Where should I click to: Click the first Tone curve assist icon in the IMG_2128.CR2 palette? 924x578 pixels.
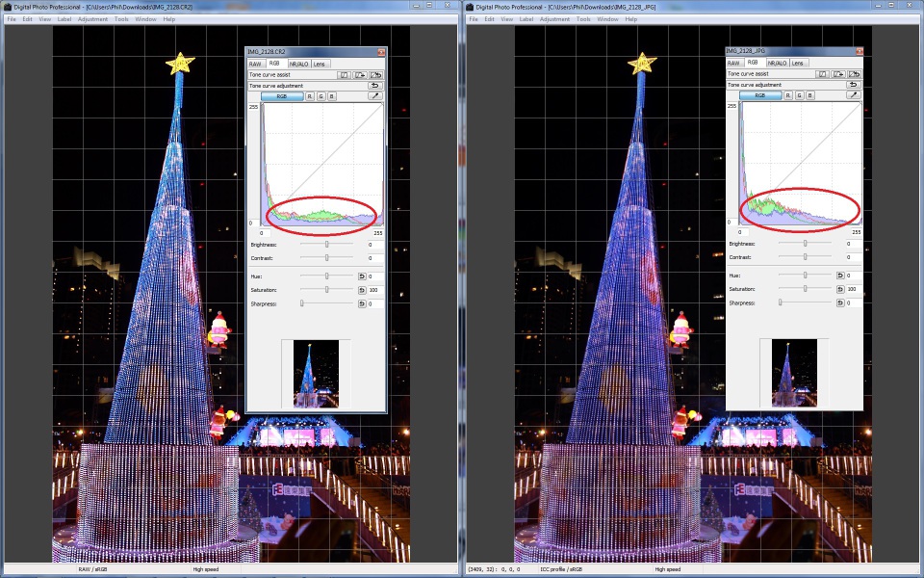(x=344, y=74)
